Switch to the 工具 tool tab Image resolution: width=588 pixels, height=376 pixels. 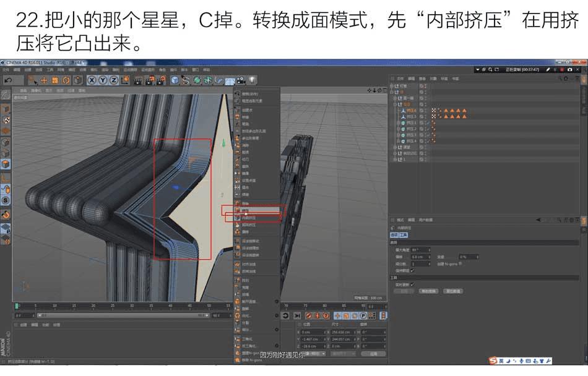pyautogui.click(x=403, y=235)
